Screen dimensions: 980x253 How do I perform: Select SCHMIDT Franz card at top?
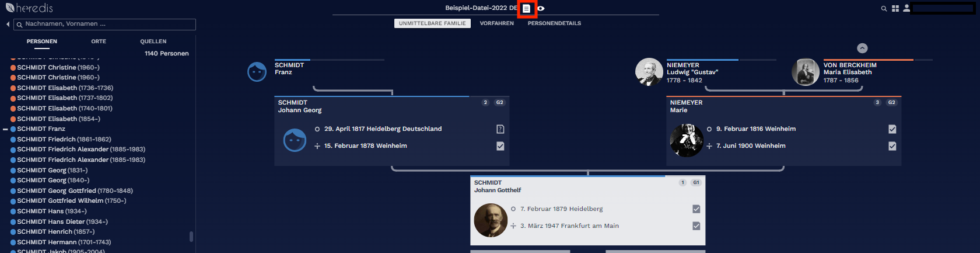(x=289, y=68)
